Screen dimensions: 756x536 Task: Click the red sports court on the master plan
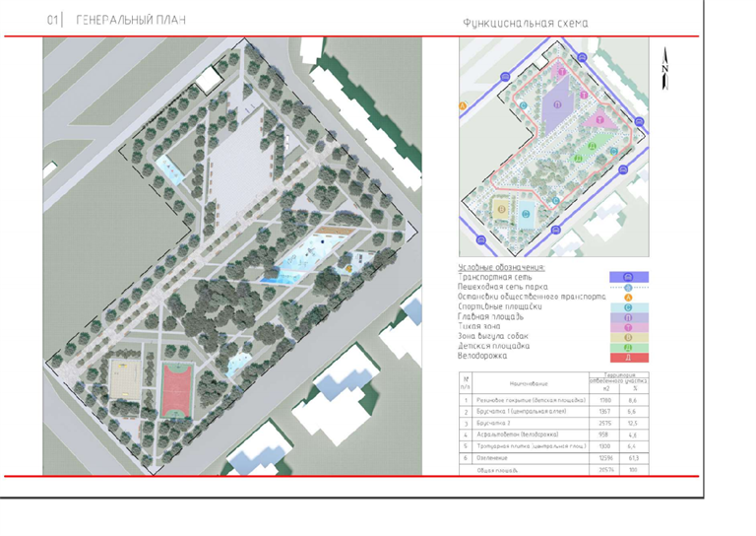coord(178,384)
